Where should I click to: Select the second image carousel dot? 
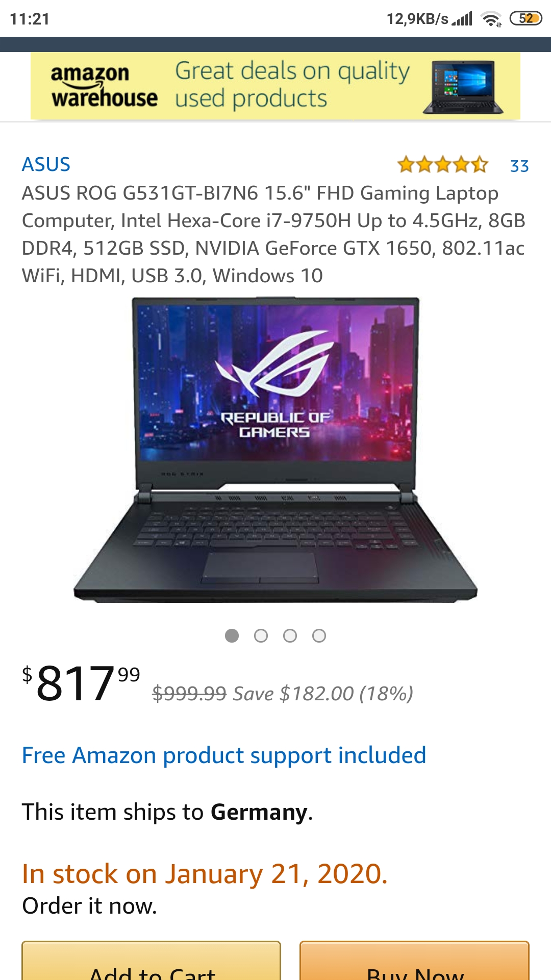point(261,635)
